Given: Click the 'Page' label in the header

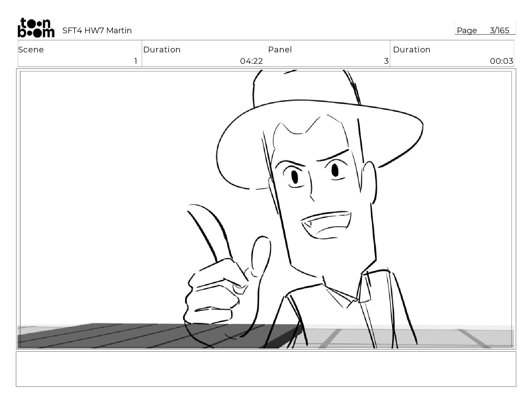Looking at the screenshot, I should coord(467,31).
